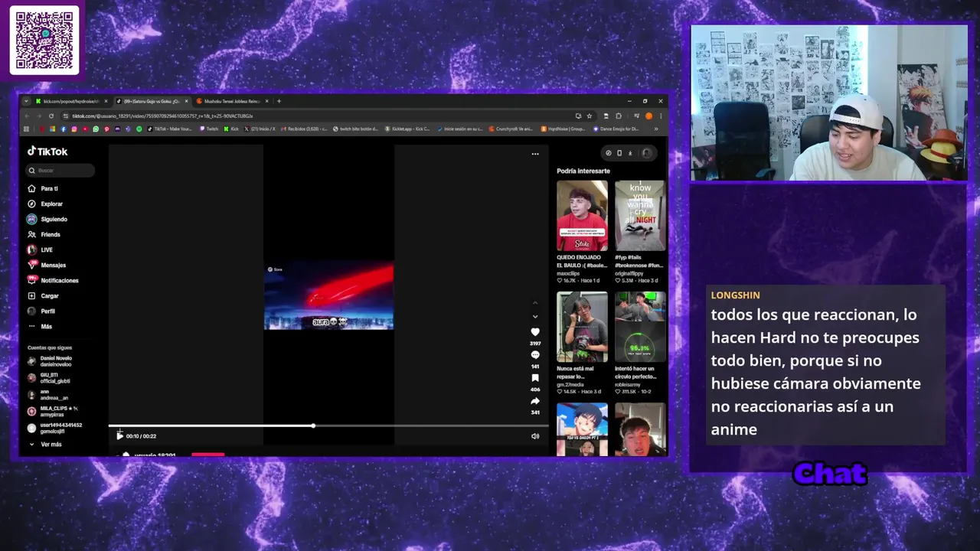Click the phone icon in the top pill
The image size is (980, 551).
click(619, 153)
